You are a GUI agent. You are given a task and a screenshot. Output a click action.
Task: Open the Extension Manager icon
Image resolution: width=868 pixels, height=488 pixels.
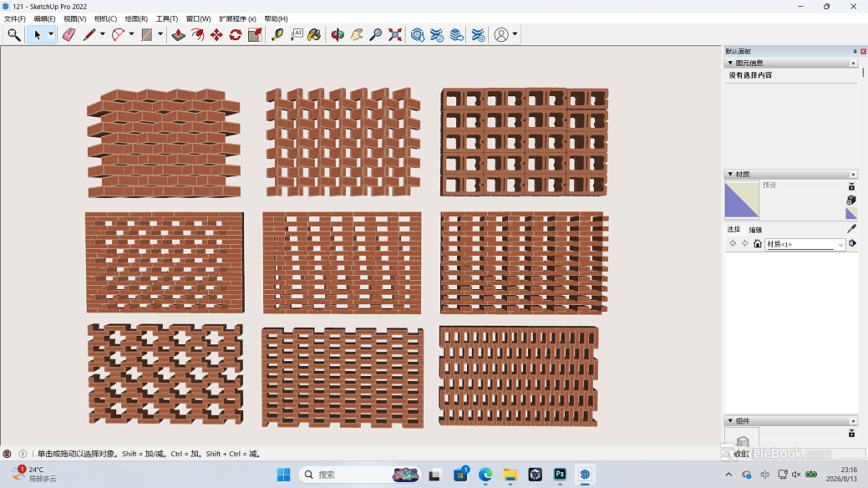479,35
